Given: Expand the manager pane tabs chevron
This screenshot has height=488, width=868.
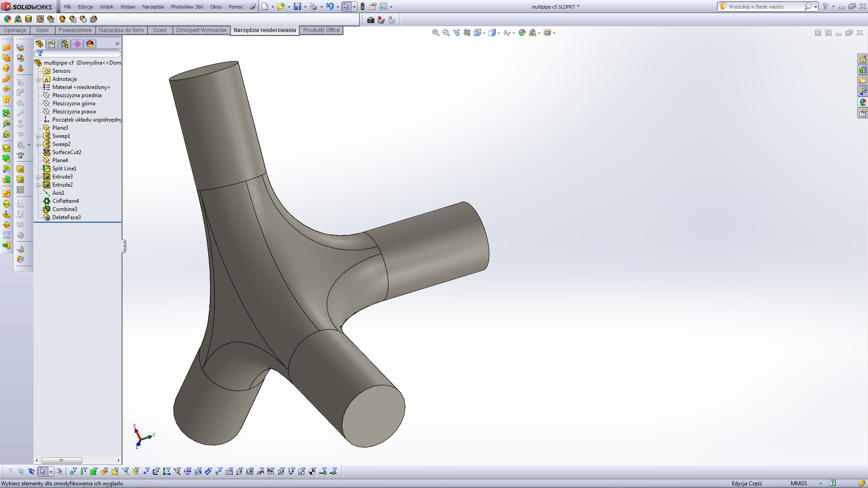Looking at the screenshot, I should tap(117, 44).
